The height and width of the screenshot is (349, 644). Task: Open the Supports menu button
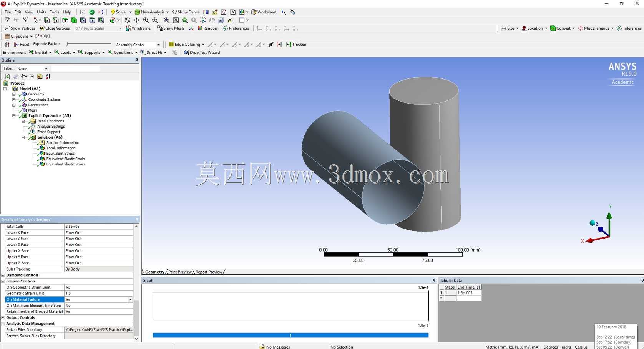[x=91, y=52]
